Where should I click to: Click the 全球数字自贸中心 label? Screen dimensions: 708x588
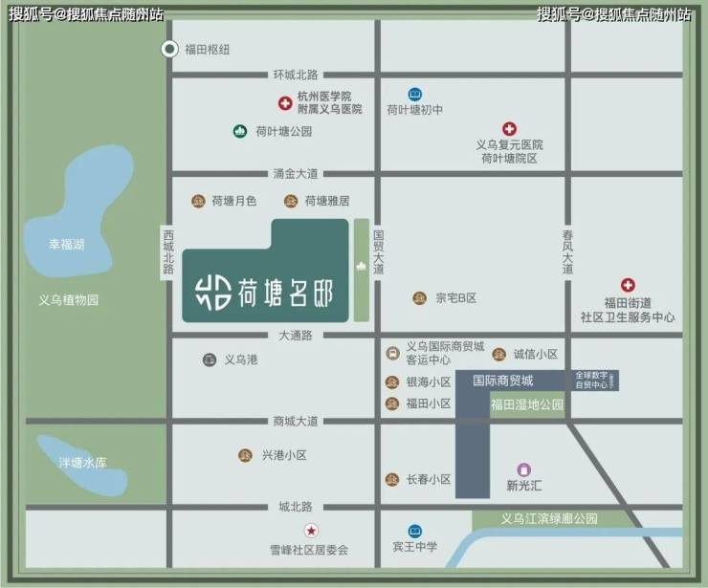click(x=592, y=380)
